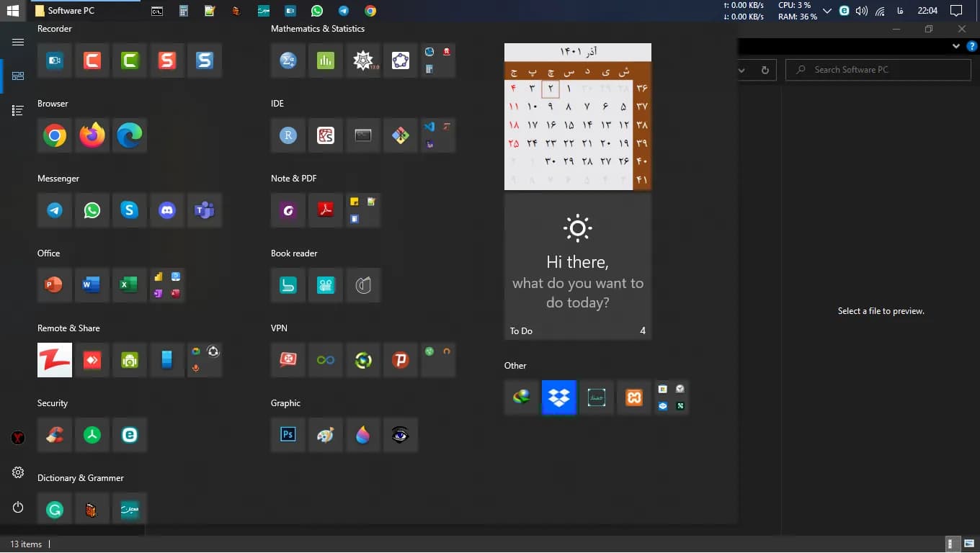Focus the Search Software PC field
This screenshot has height=553, width=980.
(x=878, y=70)
